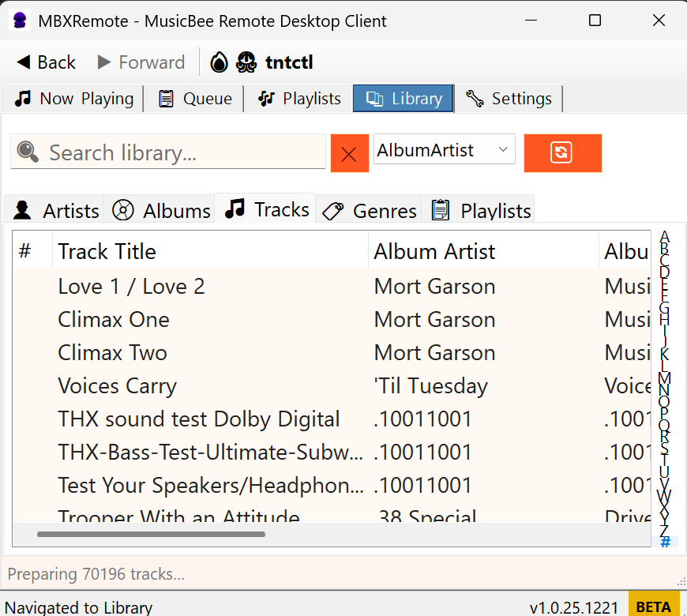Go back using the Back arrow

pyautogui.click(x=46, y=62)
